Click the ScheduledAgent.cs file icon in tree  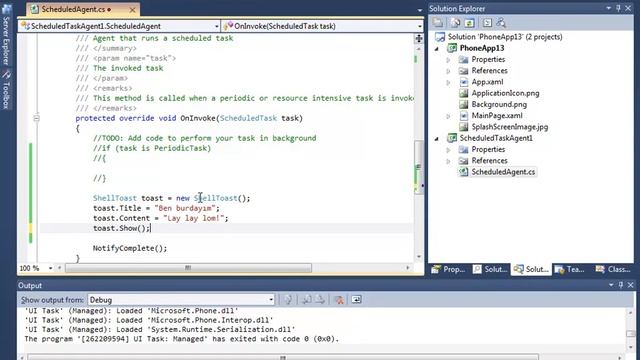(x=463, y=172)
